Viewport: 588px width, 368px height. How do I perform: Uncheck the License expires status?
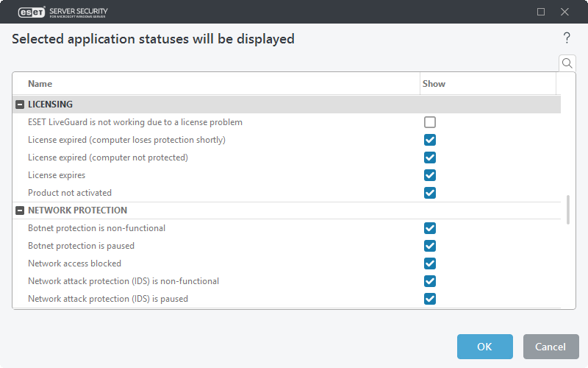pyautogui.click(x=430, y=175)
